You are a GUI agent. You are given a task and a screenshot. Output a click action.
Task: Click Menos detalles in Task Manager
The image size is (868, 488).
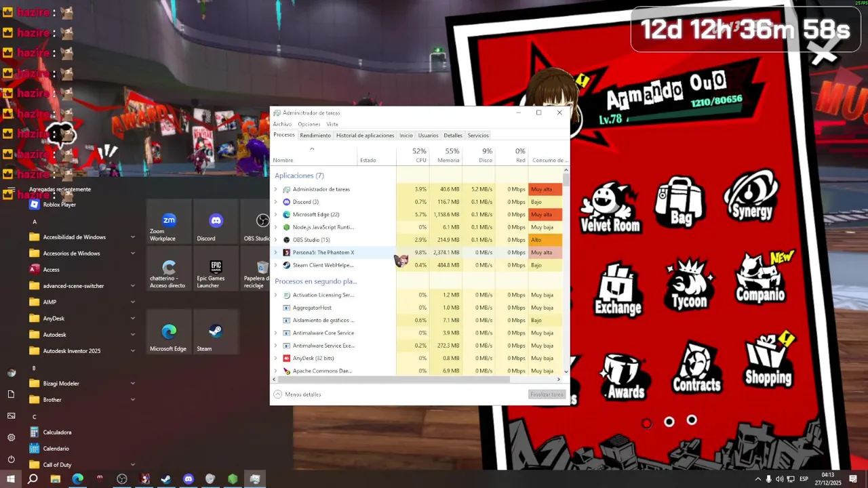[298, 394]
